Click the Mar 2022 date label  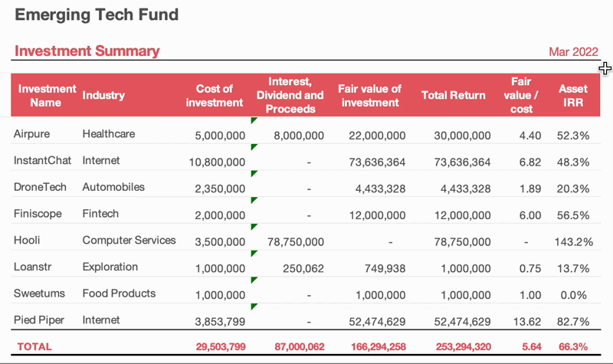pos(573,52)
